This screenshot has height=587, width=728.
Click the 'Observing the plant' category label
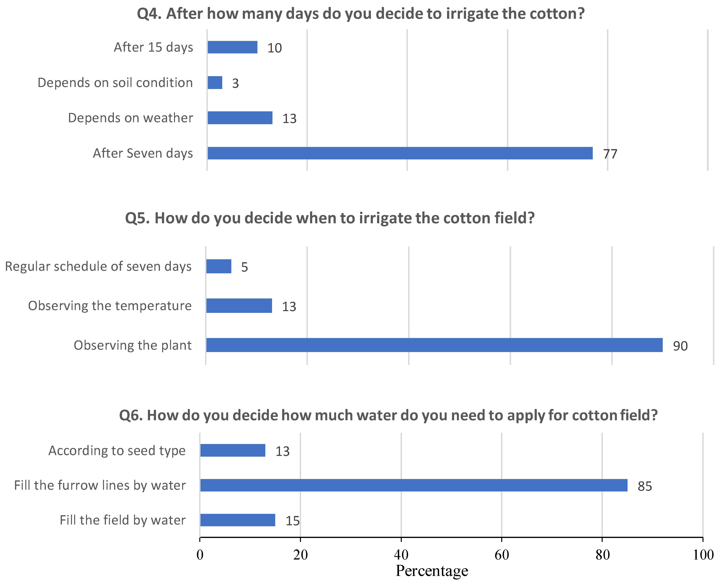(132, 346)
